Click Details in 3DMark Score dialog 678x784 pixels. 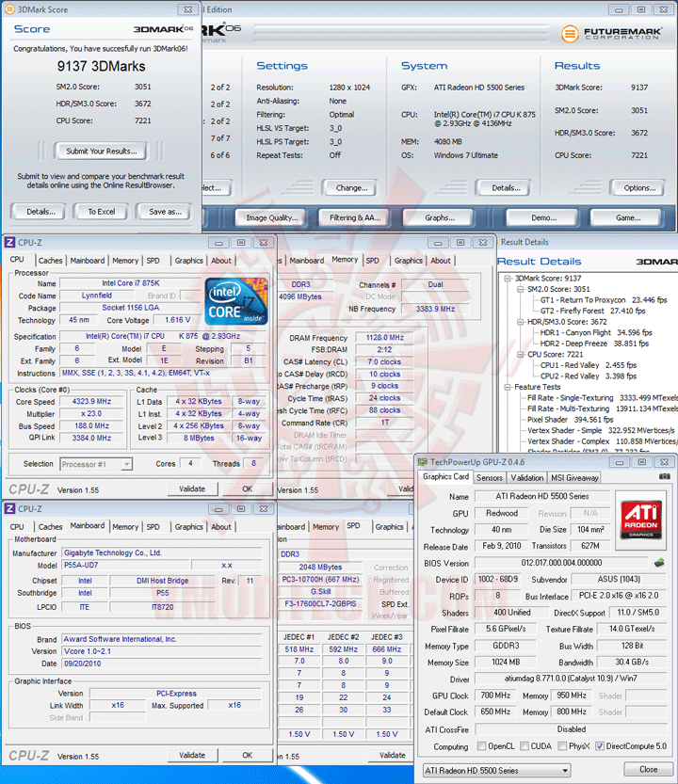tap(40, 212)
